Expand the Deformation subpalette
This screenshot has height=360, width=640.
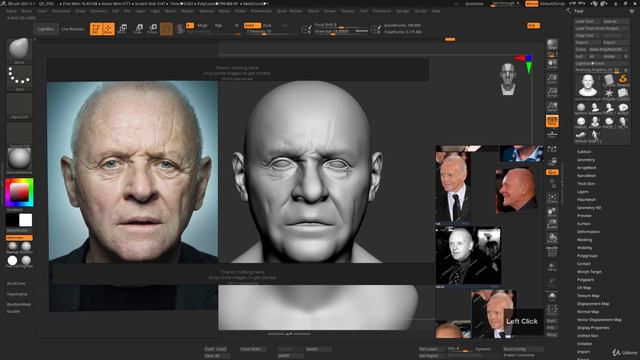pos(588,232)
